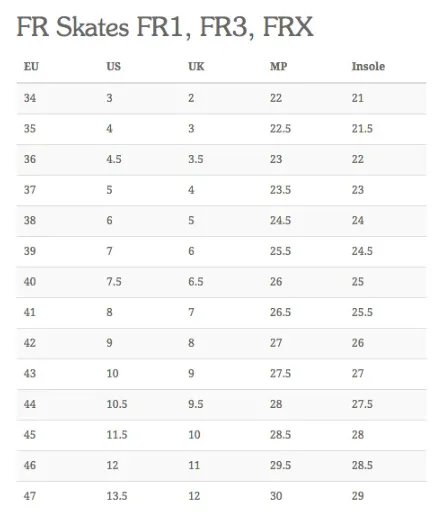
Task: Click the MP column header
Action: 279,66
